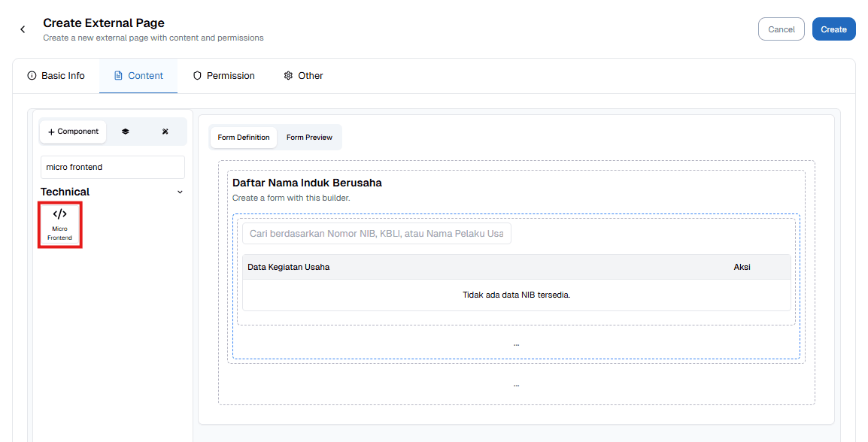
Task: Click the back arrow next to Create External Page
Action: (x=22, y=29)
